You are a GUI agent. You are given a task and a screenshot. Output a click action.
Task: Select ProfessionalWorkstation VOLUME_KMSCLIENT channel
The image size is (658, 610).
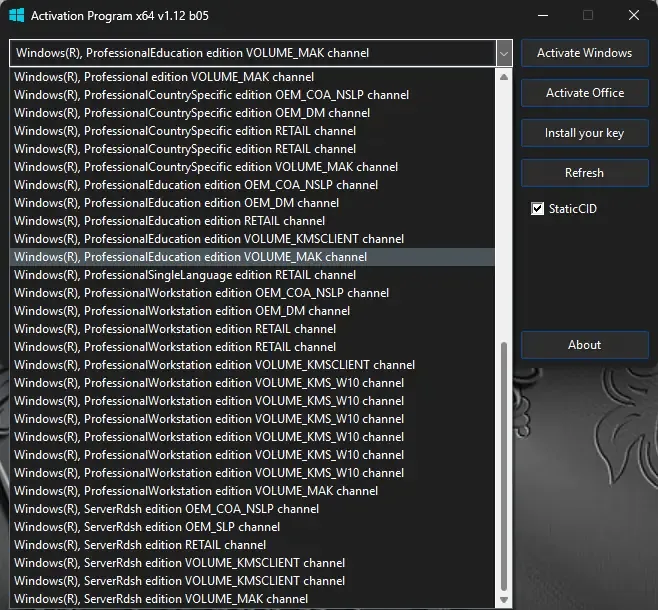click(252, 365)
